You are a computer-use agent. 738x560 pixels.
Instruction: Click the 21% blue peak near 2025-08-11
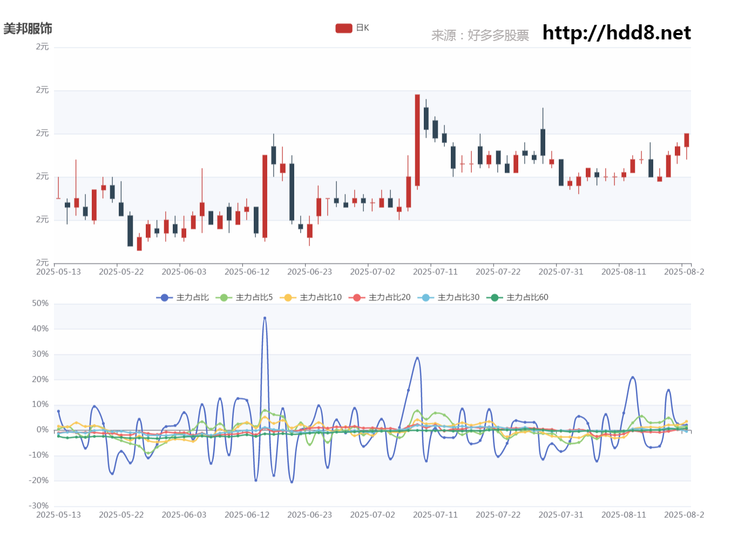tap(633, 377)
